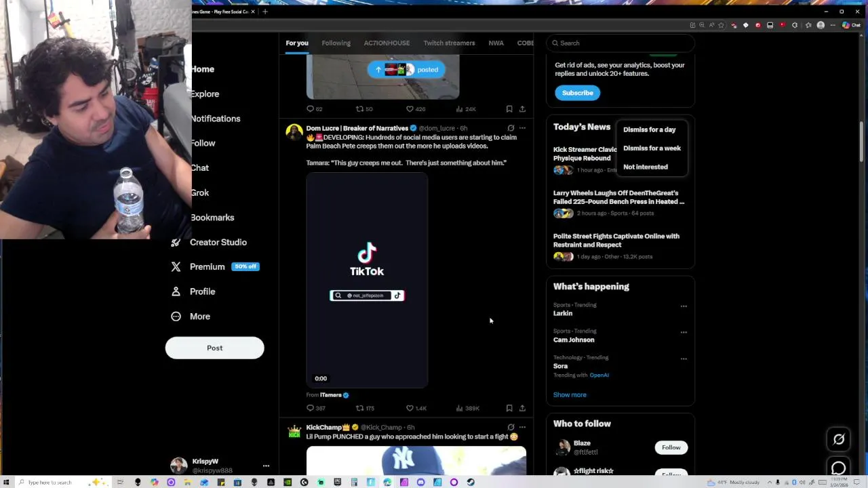Select Dismiss for a day

[650, 129]
